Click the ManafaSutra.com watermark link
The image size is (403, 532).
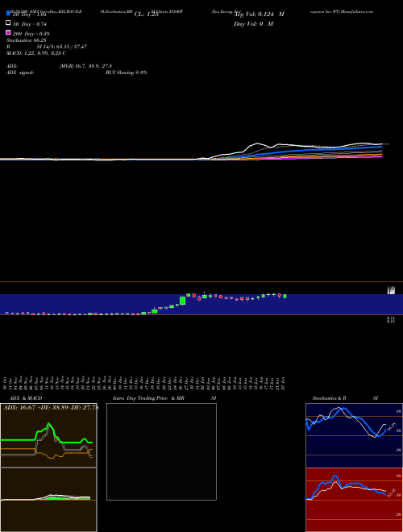(x=357, y=11)
